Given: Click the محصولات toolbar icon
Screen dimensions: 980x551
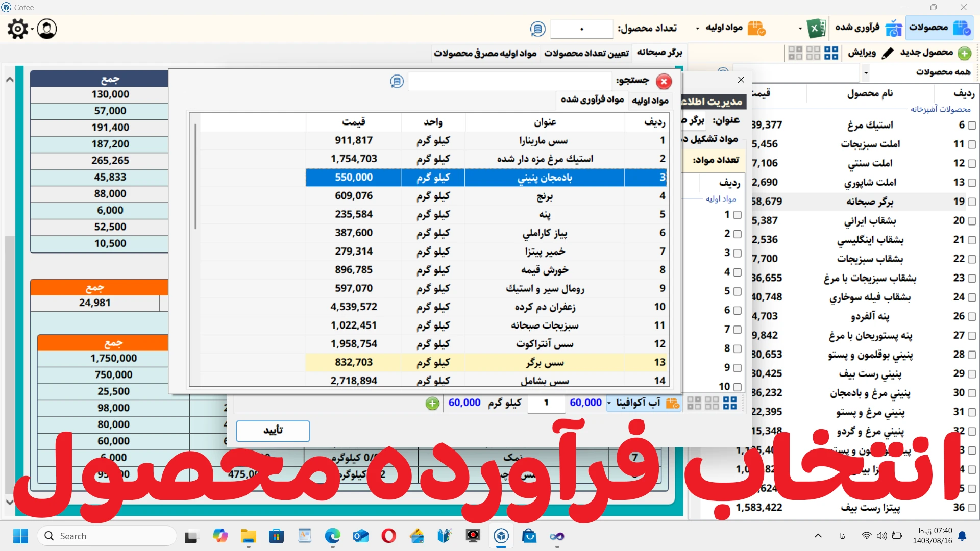Looking at the screenshot, I should point(962,28).
